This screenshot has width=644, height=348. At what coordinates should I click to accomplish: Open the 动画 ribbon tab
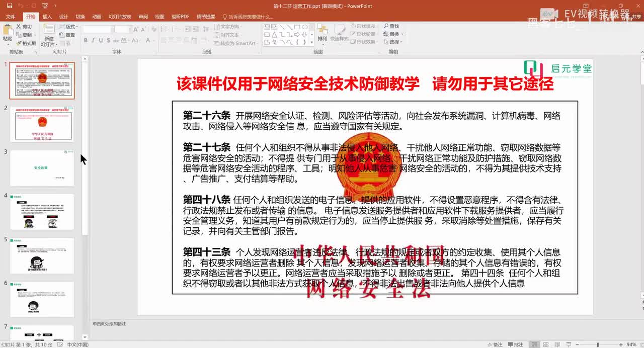[97, 17]
